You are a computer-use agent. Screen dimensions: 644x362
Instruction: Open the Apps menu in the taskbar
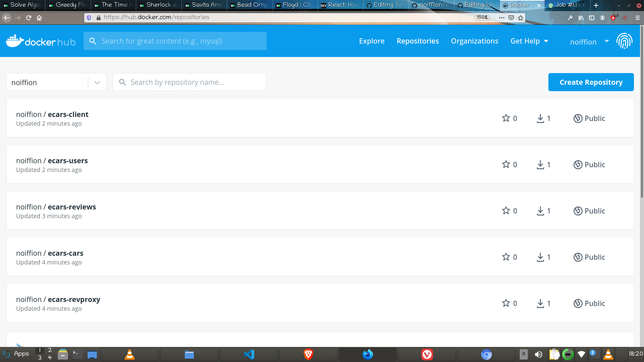[x=16, y=354]
